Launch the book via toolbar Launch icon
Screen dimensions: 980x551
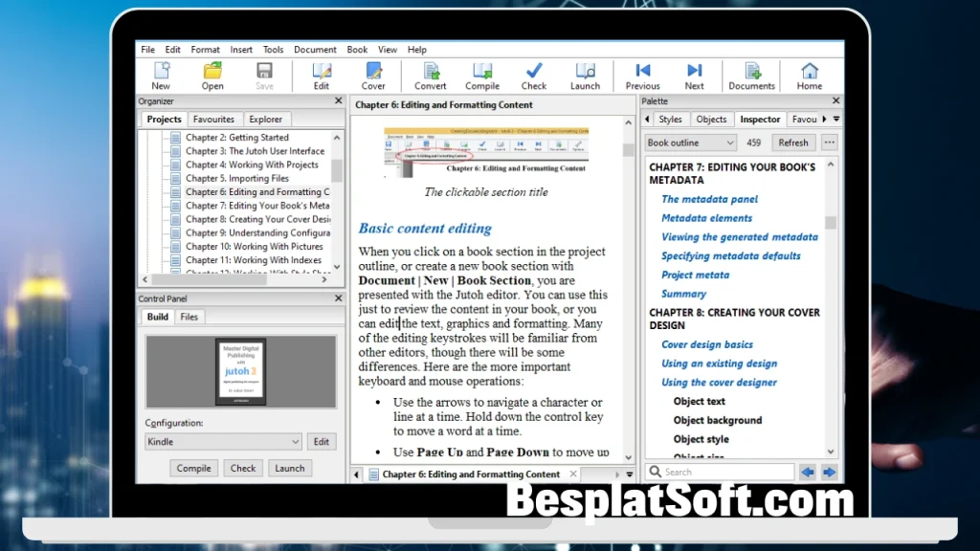585,76
